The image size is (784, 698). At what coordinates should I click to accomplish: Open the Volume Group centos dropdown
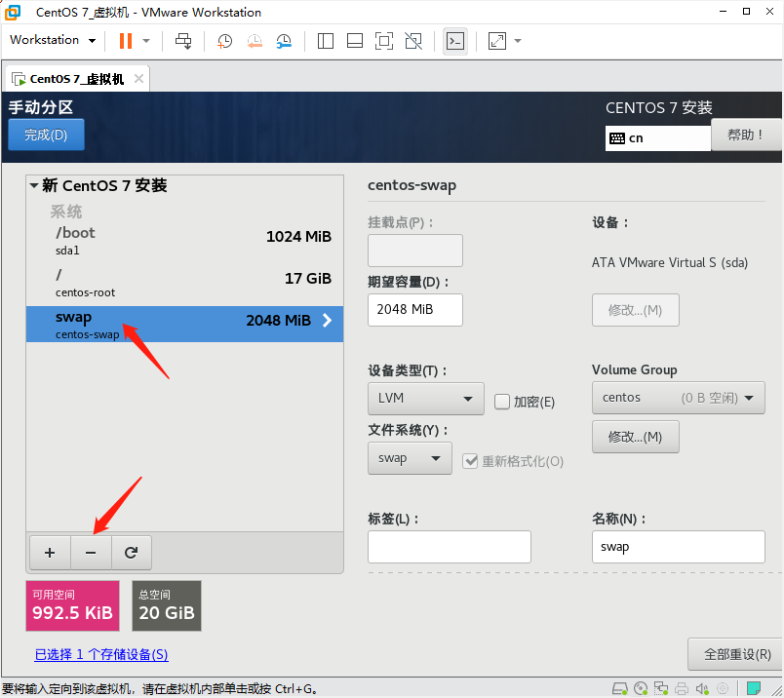click(x=678, y=398)
